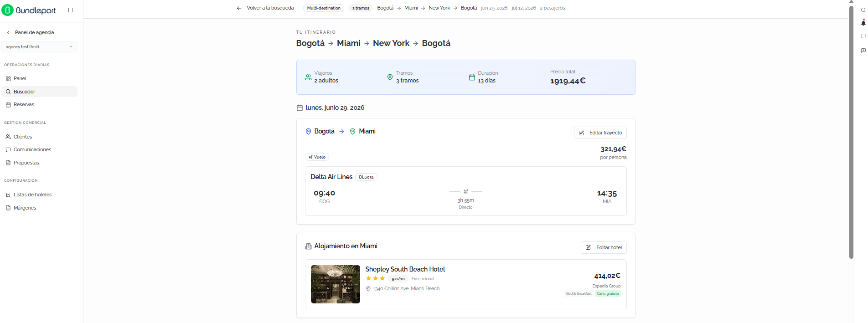Click the date range jun 29 - jul 12
Viewport: 868px width, 323px height.
[x=508, y=8]
